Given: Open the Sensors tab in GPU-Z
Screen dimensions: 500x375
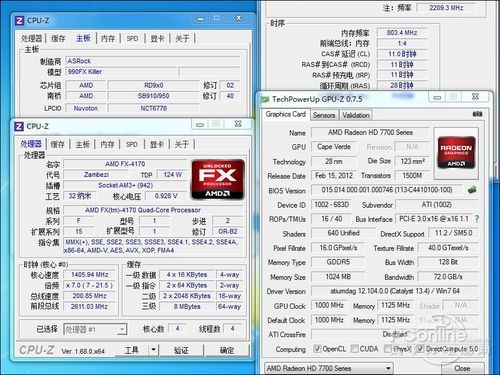Looking at the screenshot, I should point(324,115).
